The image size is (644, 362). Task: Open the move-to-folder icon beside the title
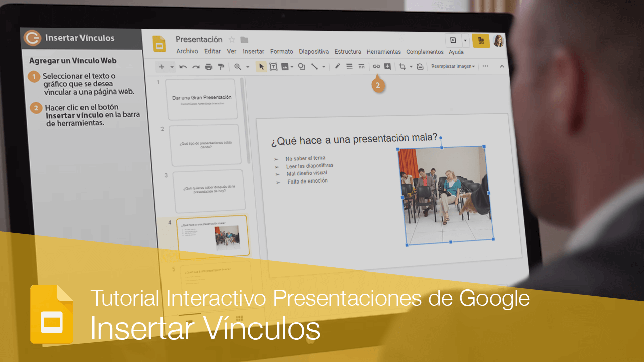point(245,40)
